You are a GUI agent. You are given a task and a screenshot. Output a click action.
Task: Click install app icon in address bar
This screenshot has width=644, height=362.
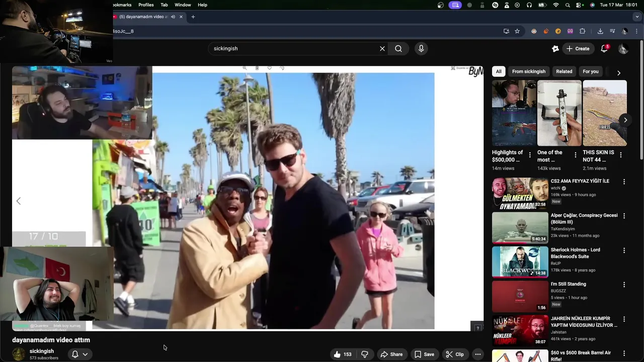pos(506,31)
